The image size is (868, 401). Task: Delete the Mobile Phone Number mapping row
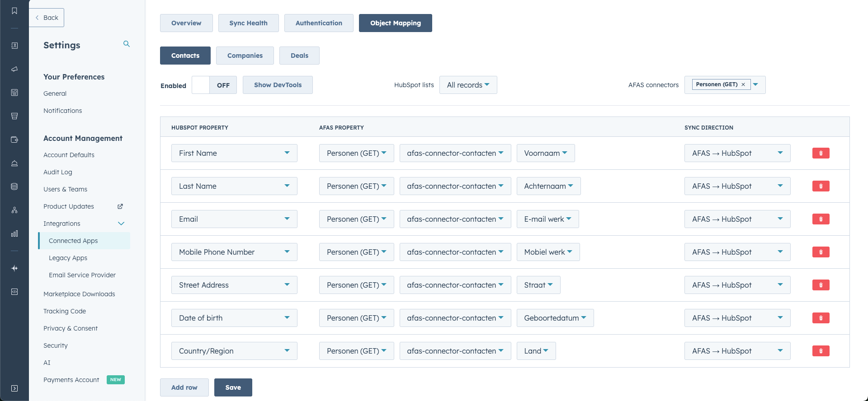point(821,252)
